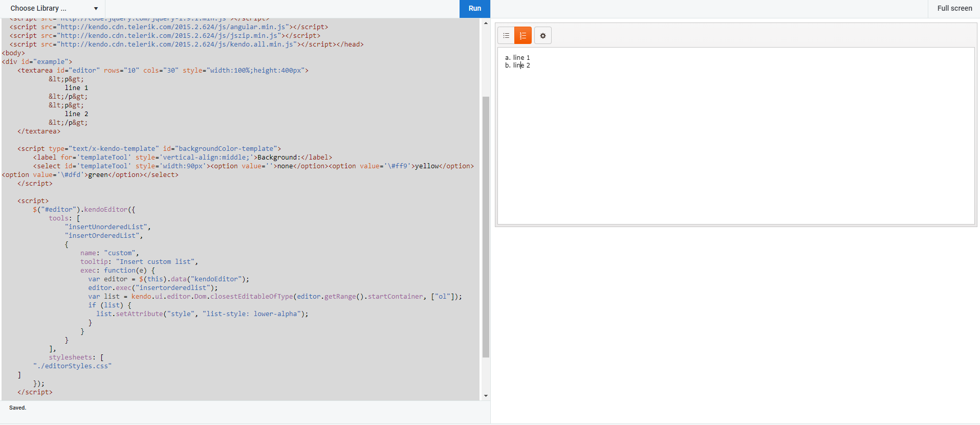The width and height of the screenshot is (980, 425).
Task: Click 'tools: [' line in code
Action: (64, 218)
